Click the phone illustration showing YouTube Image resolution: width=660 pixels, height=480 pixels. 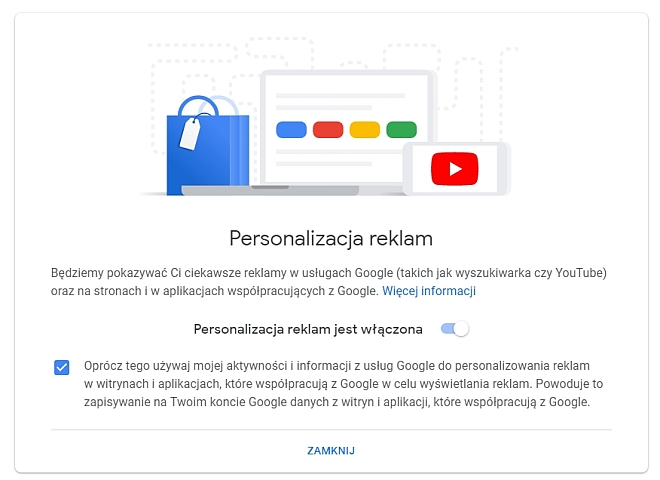[457, 169]
